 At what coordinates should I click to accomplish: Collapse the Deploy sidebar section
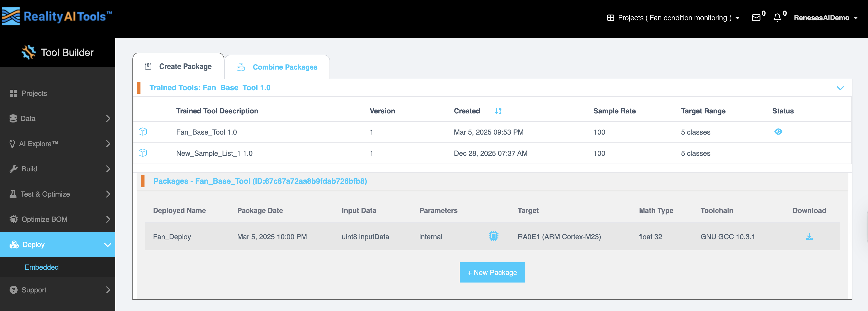(x=107, y=244)
